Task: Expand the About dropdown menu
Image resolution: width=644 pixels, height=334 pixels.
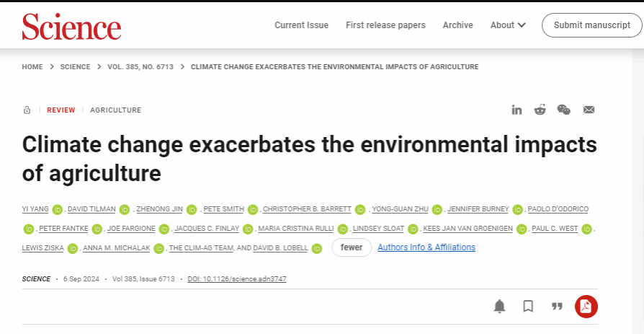Action: [508, 25]
